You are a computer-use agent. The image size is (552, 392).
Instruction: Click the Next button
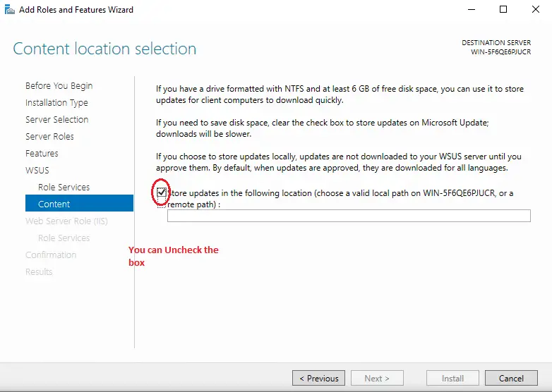[x=377, y=379]
